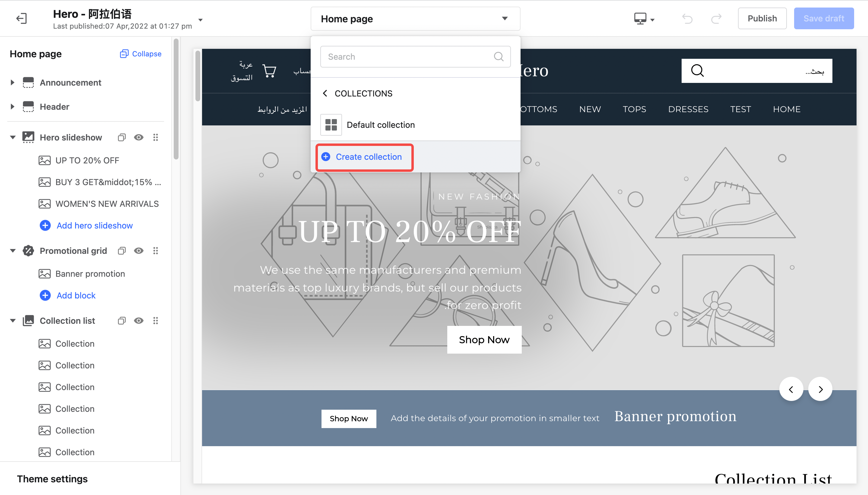Image resolution: width=868 pixels, height=495 pixels.
Task: Click the back chevron beside COLLECTIONS
Action: [x=325, y=93]
